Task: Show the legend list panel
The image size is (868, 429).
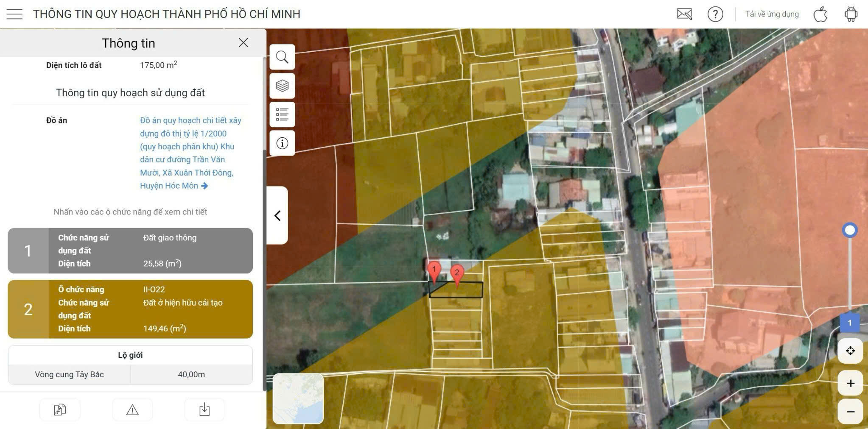Action: tap(282, 114)
